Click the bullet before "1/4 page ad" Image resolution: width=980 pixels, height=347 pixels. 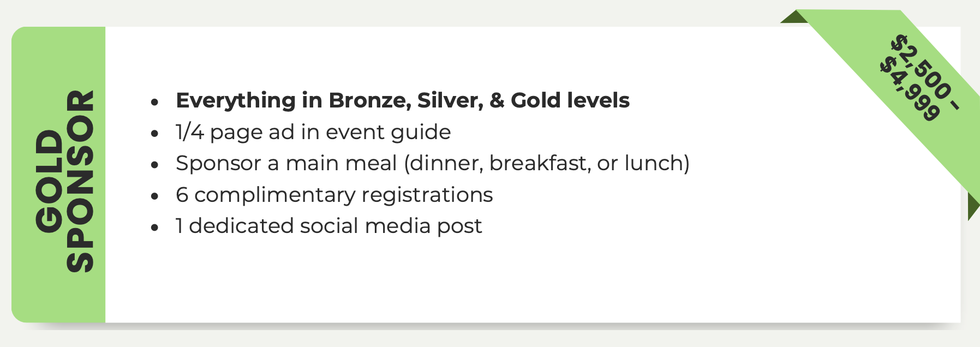[x=156, y=133]
